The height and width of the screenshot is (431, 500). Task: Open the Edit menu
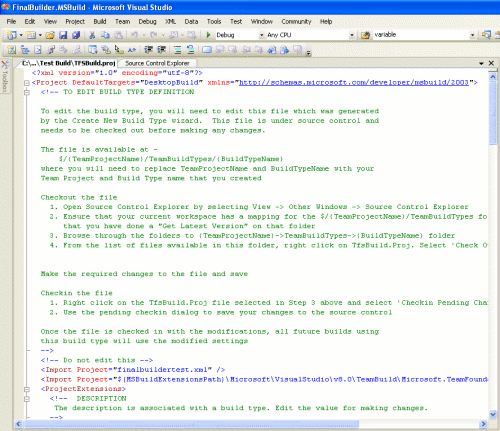[30, 22]
